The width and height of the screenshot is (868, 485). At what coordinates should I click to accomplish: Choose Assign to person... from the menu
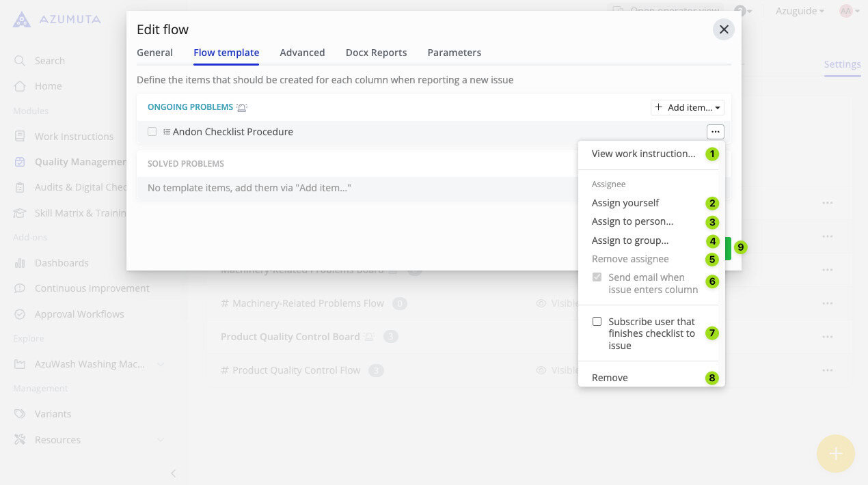pyautogui.click(x=632, y=221)
